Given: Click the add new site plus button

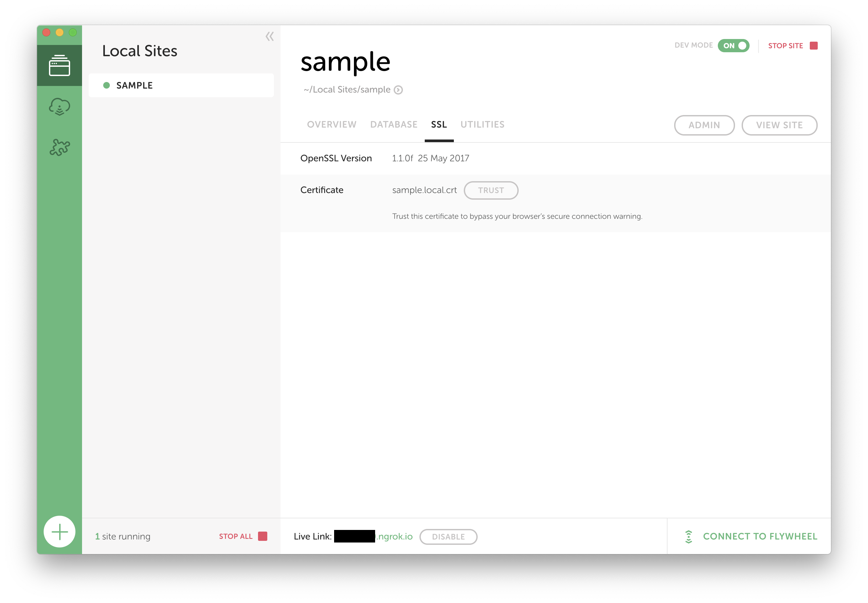Looking at the screenshot, I should [x=59, y=532].
